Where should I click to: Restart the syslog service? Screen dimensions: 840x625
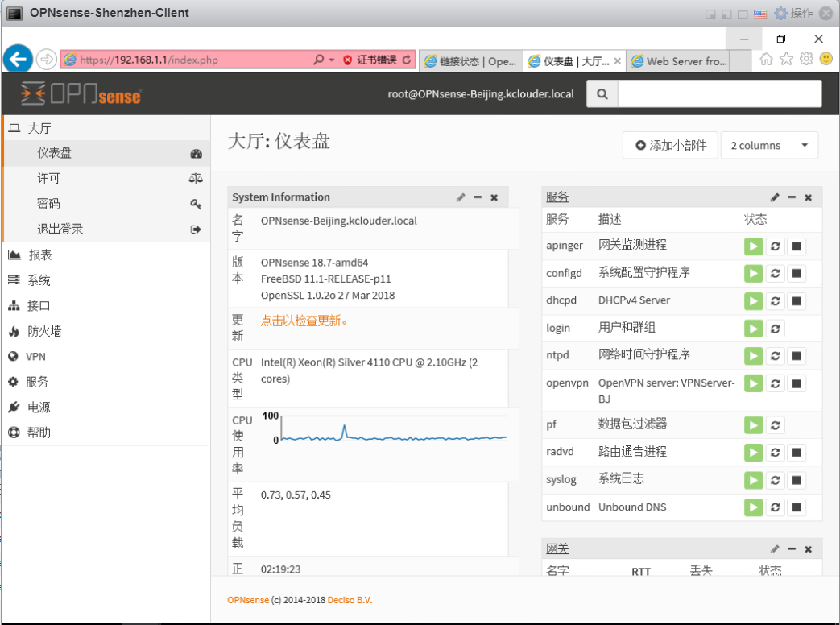776,480
